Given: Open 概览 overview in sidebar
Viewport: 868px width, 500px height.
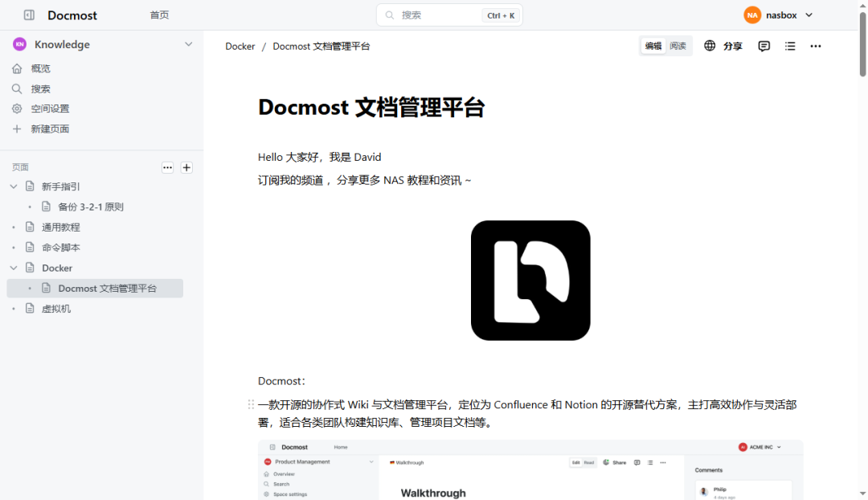Looking at the screenshot, I should tap(40, 68).
